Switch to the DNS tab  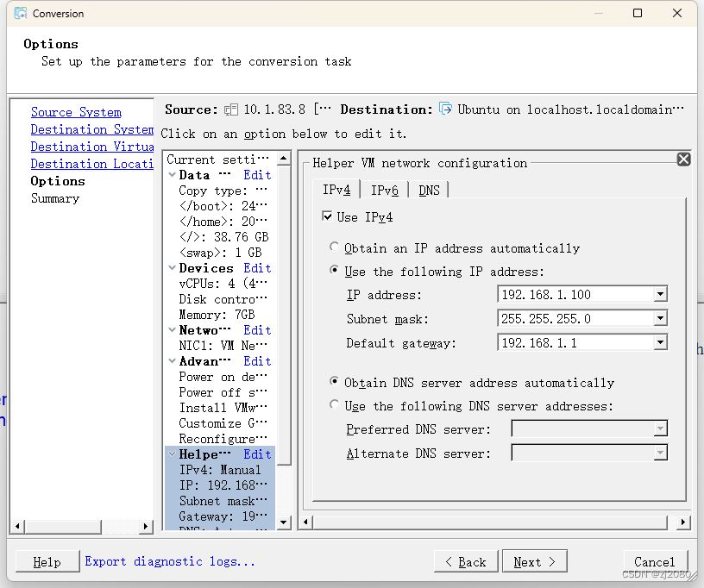coord(430,191)
